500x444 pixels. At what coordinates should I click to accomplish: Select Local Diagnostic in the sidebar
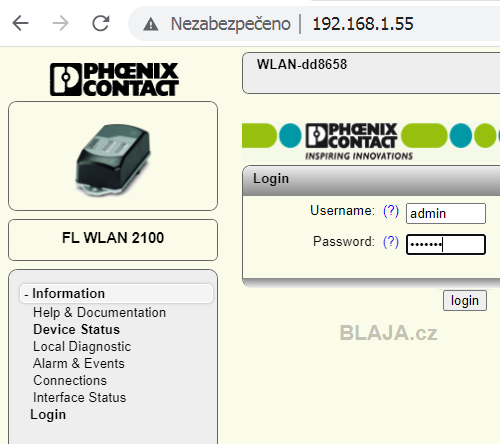tap(82, 347)
